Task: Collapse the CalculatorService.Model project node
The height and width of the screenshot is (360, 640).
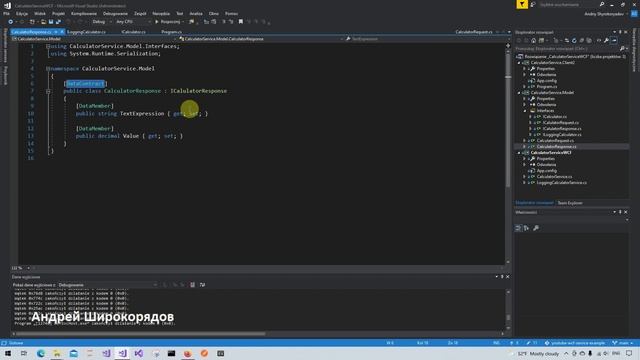Action: (519, 93)
